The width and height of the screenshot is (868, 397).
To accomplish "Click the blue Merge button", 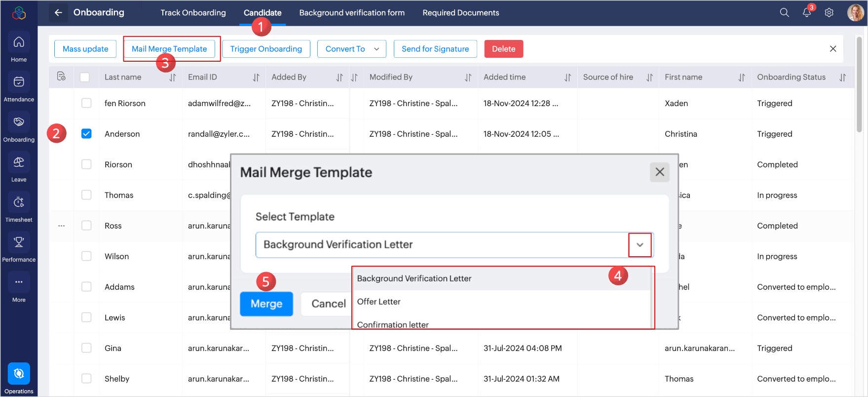I will point(266,304).
